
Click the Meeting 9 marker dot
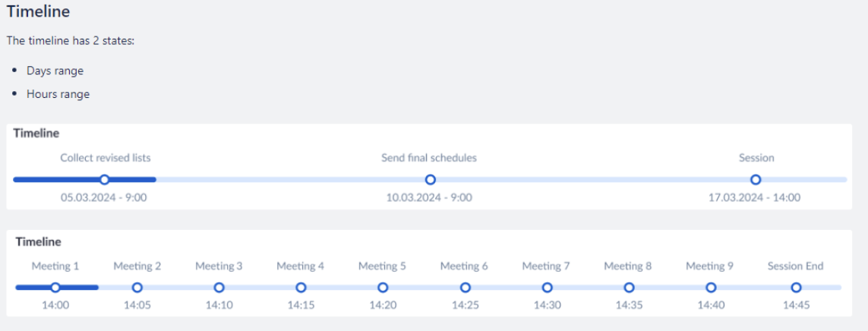(x=711, y=288)
